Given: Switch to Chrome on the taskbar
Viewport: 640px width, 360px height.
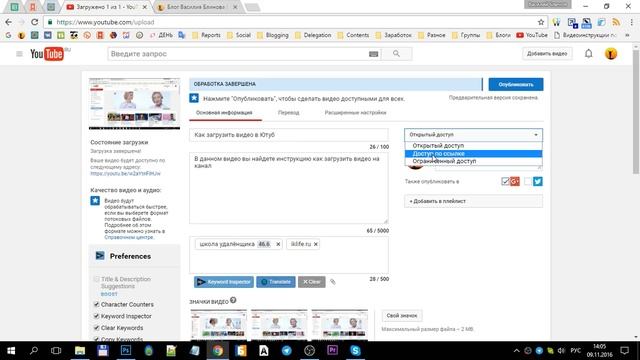Looking at the screenshot, I should click(x=217, y=351).
